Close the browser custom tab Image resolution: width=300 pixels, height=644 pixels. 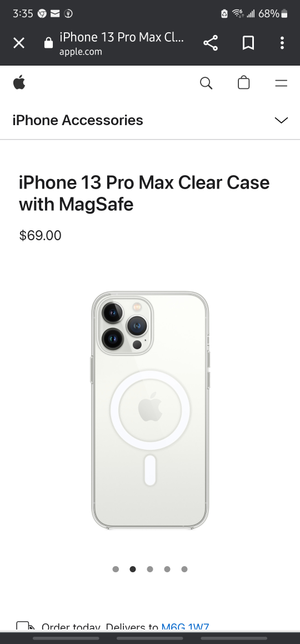pyautogui.click(x=19, y=43)
